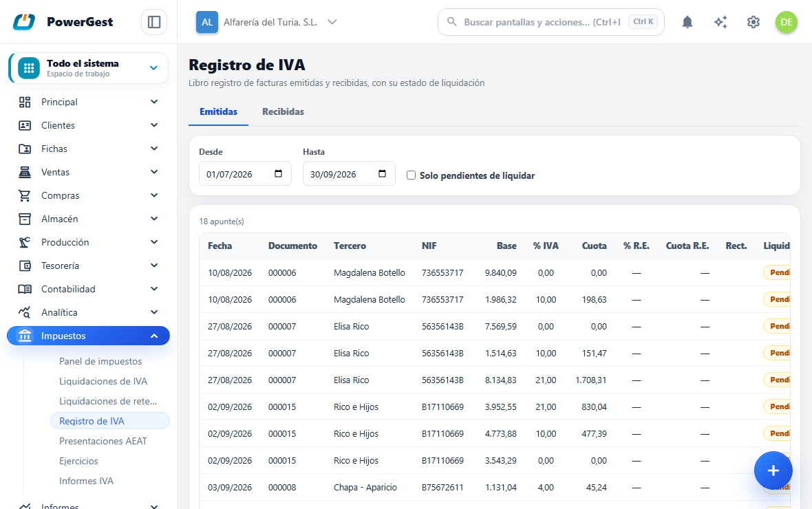Expand the Contabilidad menu chevron
The height and width of the screenshot is (509, 812).
pyautogui.click(x=154, y=289)
